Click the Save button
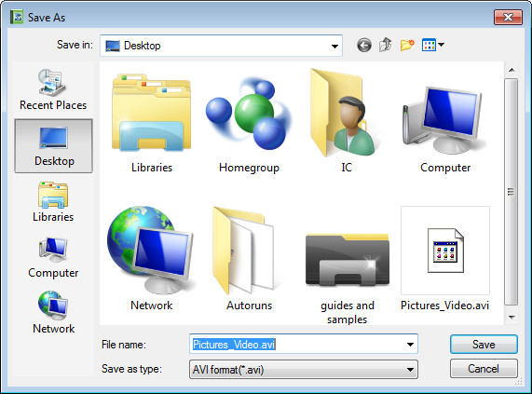The image size is (532, 394). (x=484, y=345)
